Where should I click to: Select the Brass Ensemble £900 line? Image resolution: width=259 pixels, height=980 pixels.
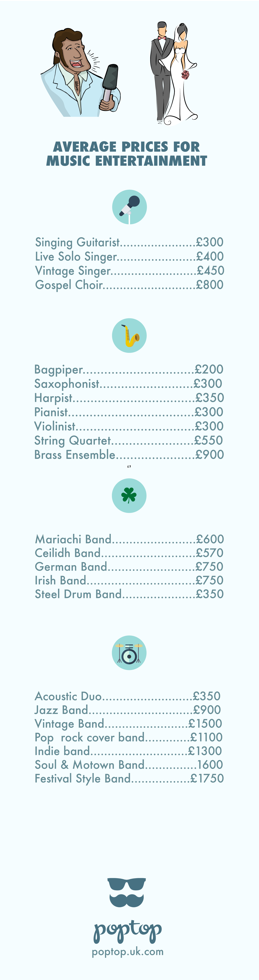pos(129,455)
